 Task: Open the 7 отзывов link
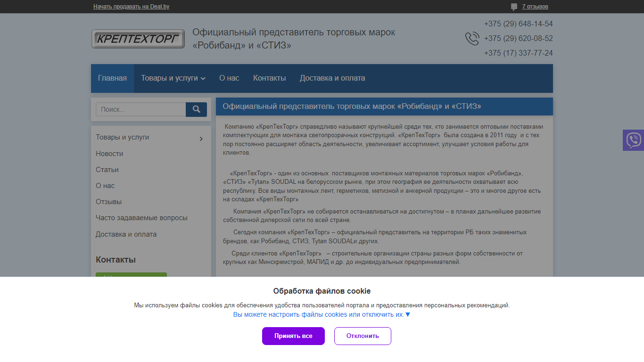[x=535, y=7]
